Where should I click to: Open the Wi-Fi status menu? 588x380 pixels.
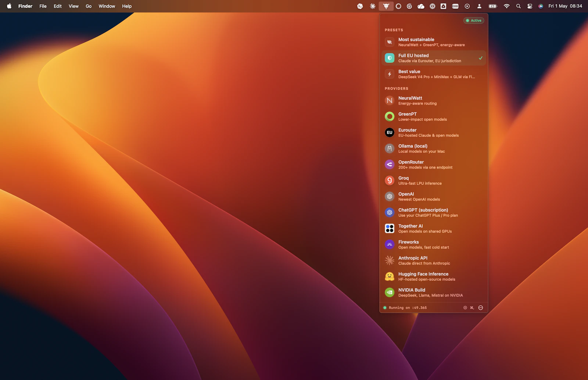point(506,6)
